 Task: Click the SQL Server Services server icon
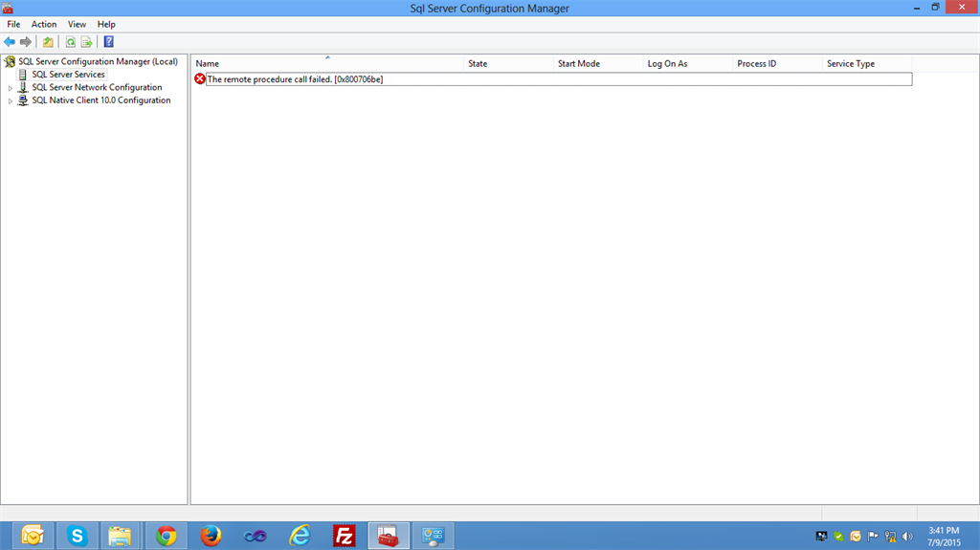click(x=23, y=75)
